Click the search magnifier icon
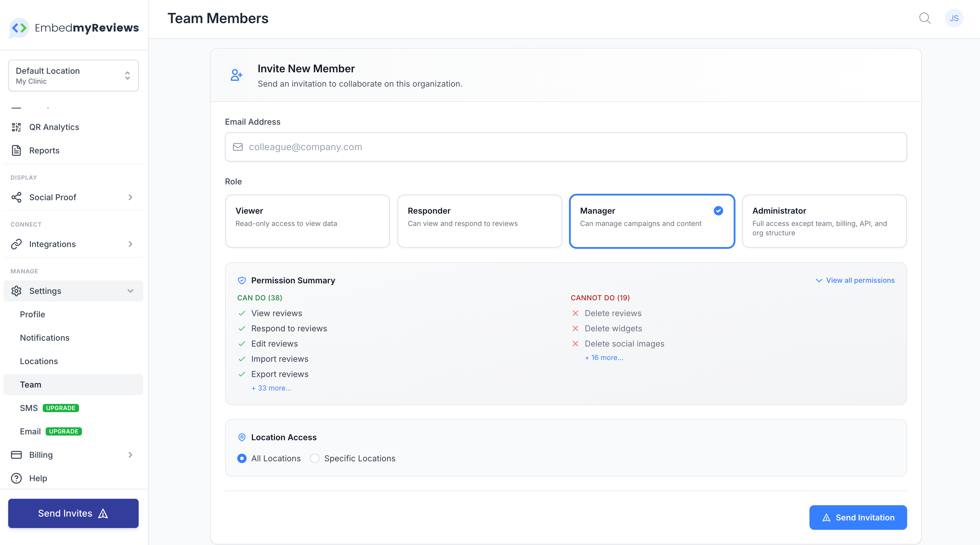 pyautogui.click(x=924, y=18)
